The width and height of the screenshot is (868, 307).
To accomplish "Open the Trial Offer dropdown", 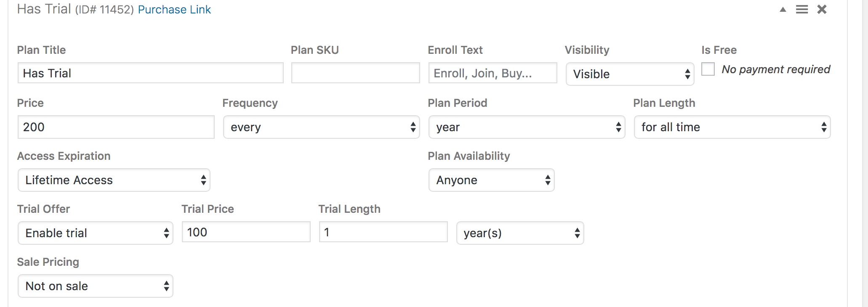I will tap(95, 233).
